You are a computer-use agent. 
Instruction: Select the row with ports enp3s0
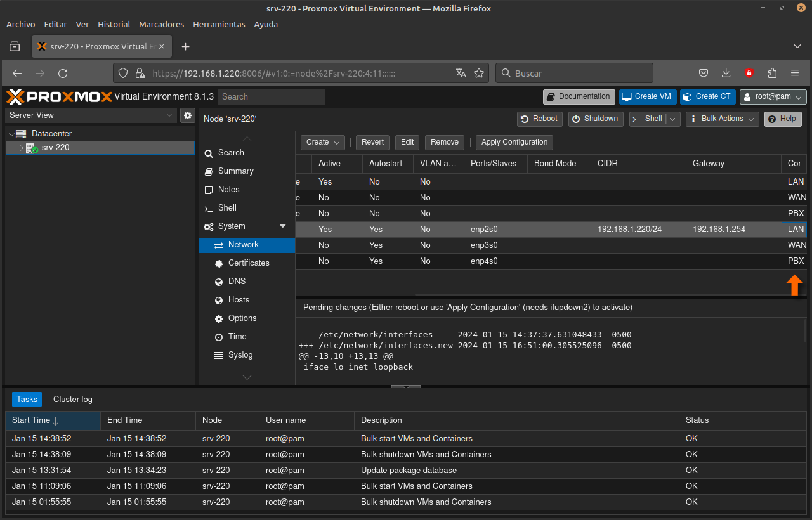click(551, 245)
